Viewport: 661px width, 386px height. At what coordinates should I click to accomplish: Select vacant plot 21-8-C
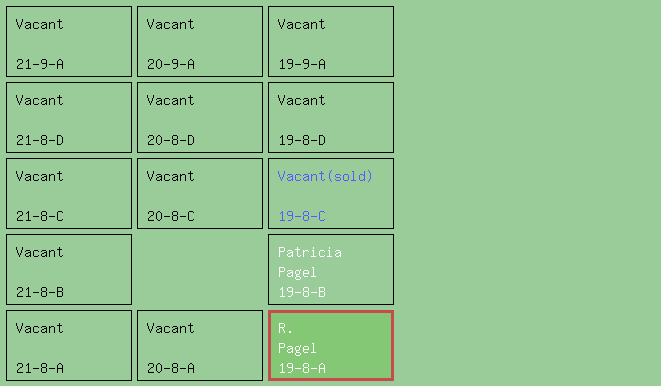point(69,193)
